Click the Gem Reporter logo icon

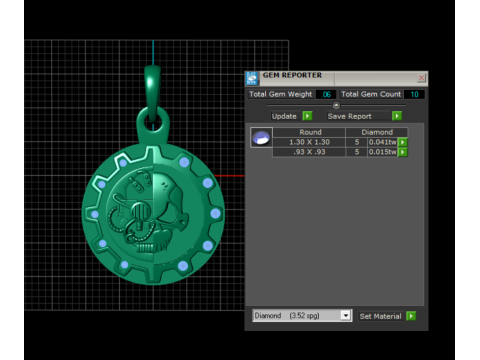[252, 79]
